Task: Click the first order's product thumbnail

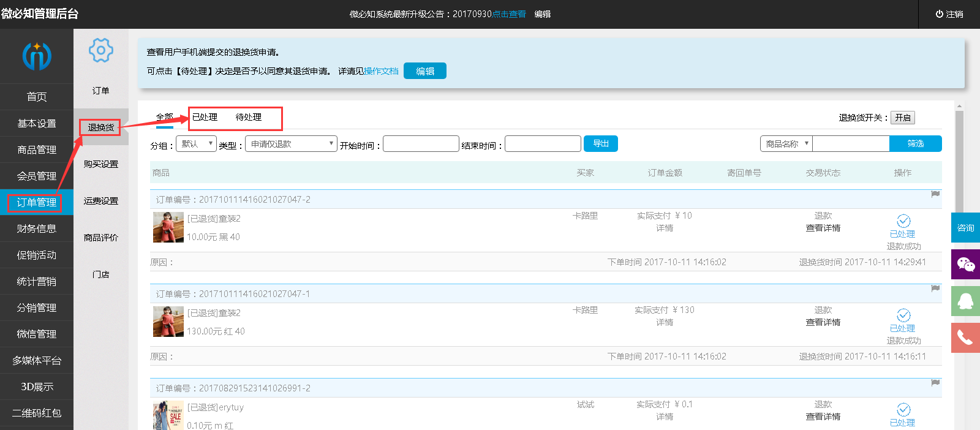Action: [x=168, y=227]
